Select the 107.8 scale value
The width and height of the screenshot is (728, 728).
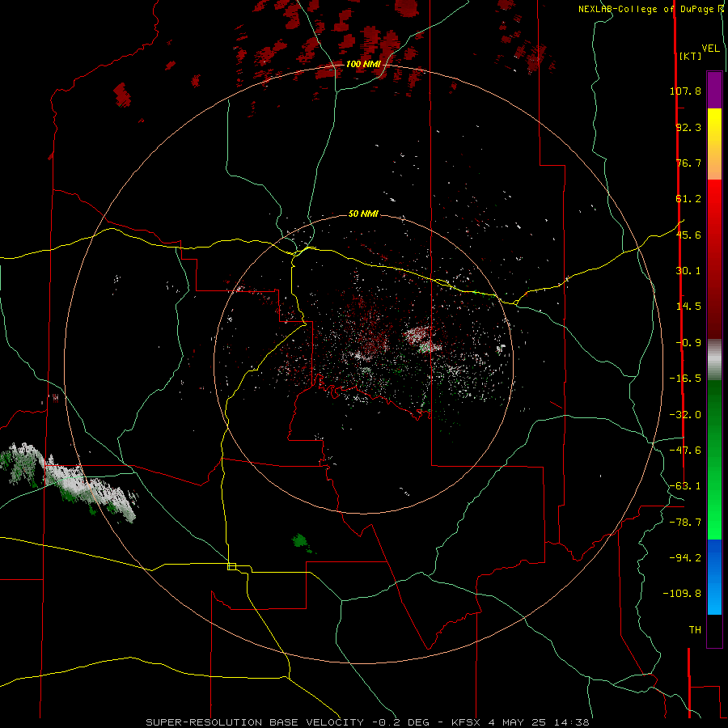(685, 91)
